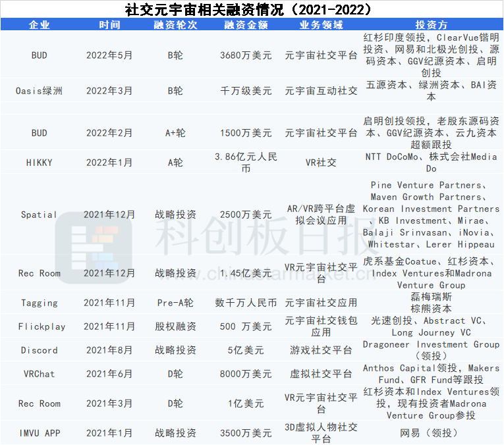Select the 投资方 column header
This screenshot has height=445, width=504.
(432, 25)
